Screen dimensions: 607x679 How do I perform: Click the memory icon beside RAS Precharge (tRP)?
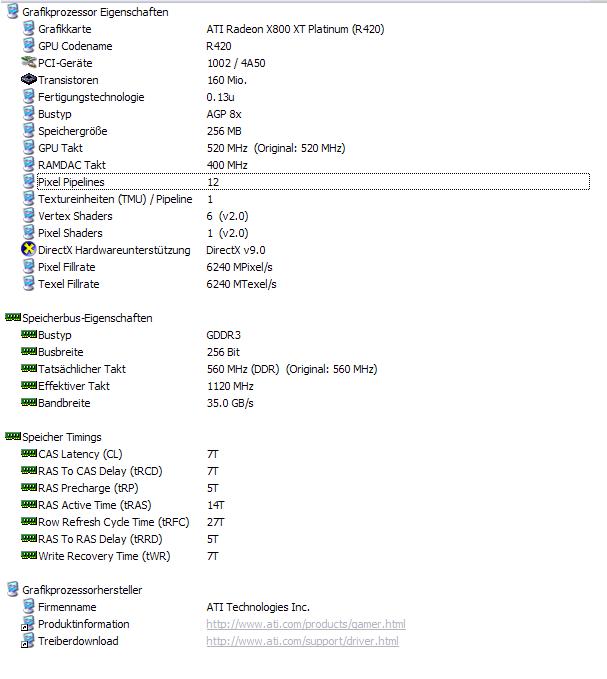click(29, 487)
